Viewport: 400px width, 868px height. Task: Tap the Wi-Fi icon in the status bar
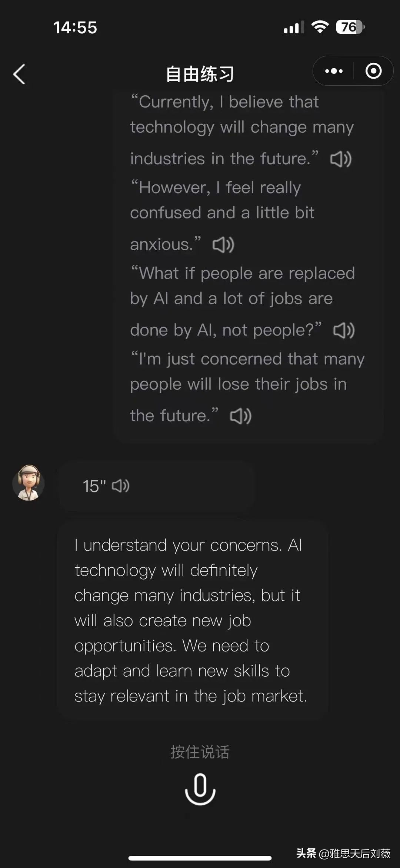pos(319,26)
